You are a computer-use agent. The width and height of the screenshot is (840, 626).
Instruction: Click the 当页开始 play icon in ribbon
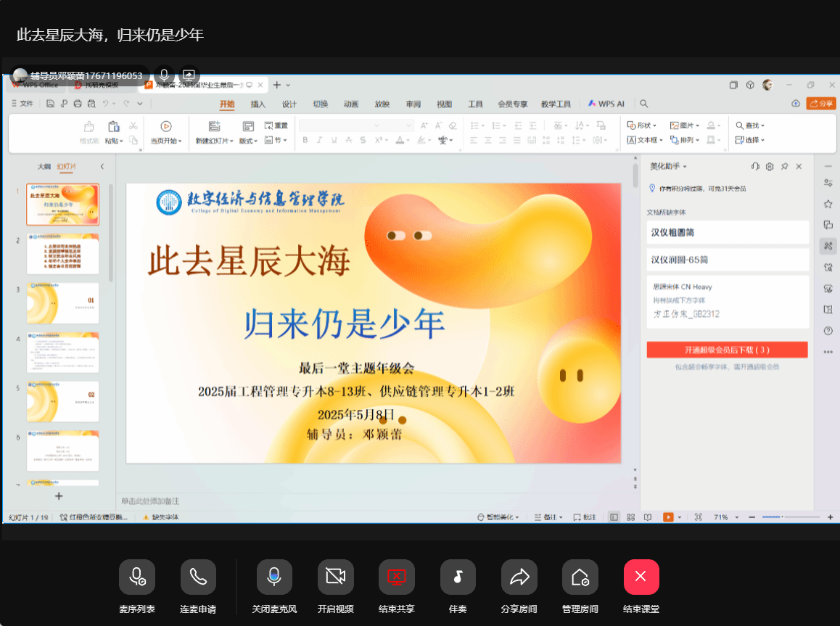[x=166, y=126]
